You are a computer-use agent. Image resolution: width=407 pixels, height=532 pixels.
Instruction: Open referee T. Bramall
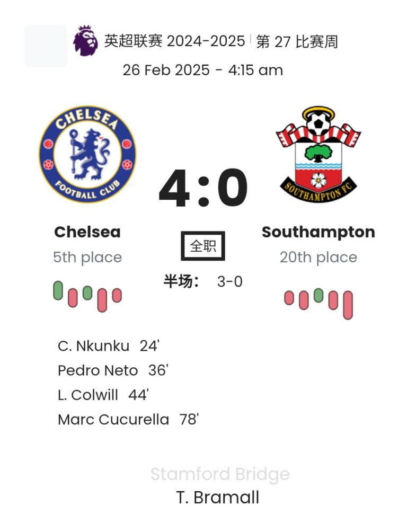[218, 498]
